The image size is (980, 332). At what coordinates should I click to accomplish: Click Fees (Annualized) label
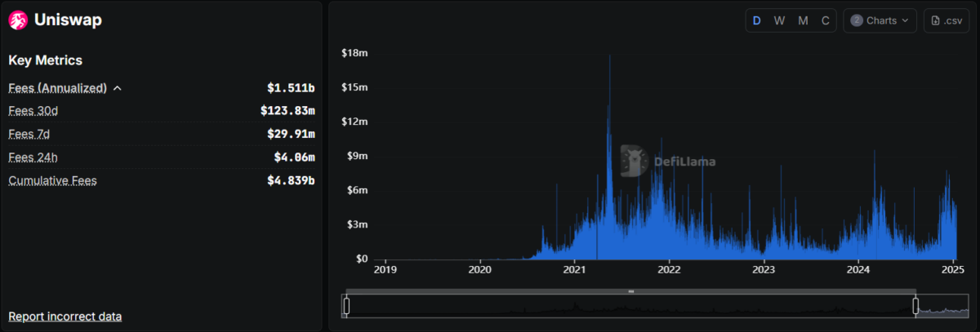[x=58, y=88]
